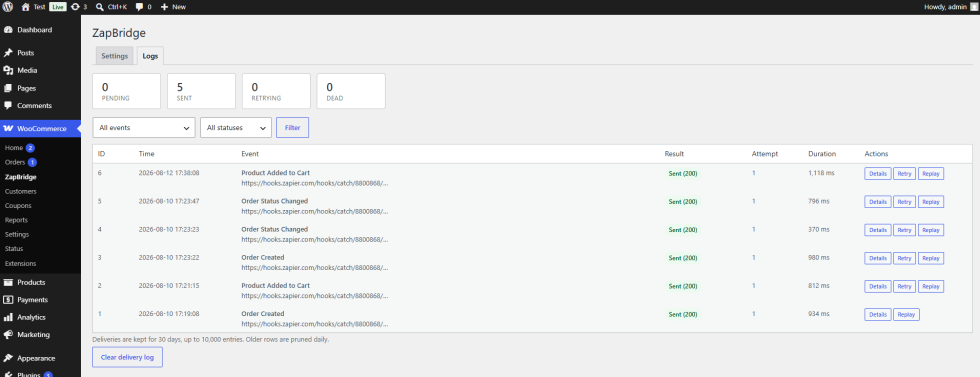Retry delivery for log ID 6
Viewport: 980px width, 377px height.
click(x=904, y=174)
